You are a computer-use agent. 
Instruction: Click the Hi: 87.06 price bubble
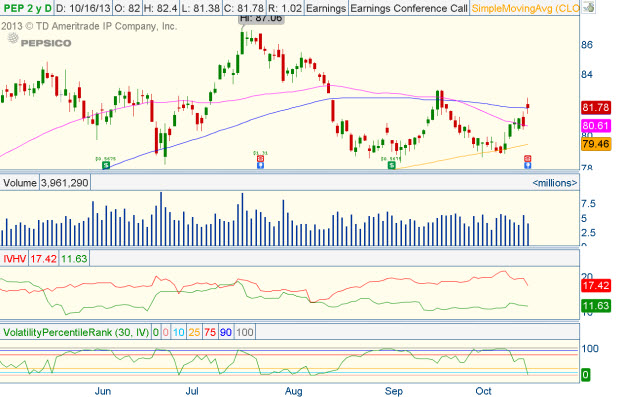(x=261, y=18)
